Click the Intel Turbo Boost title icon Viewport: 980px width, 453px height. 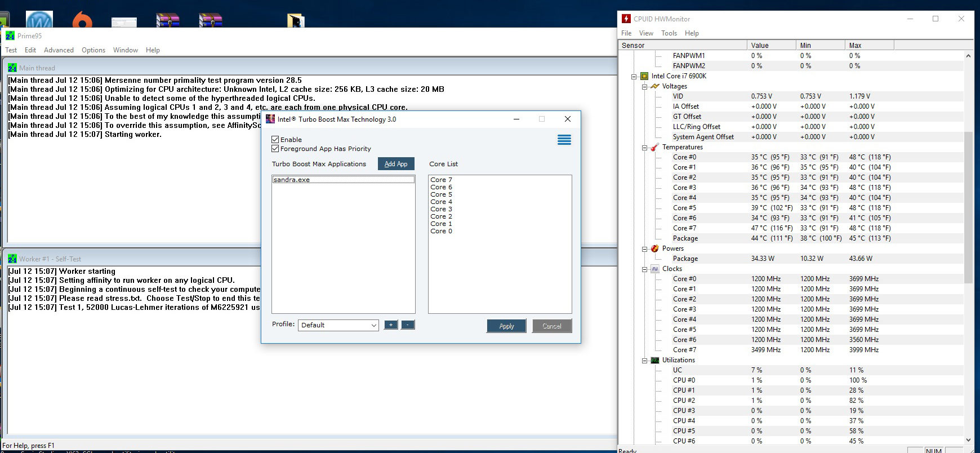pos(270,119)
